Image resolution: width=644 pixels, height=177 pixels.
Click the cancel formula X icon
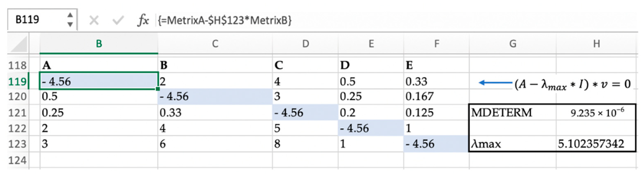[94, 20]
